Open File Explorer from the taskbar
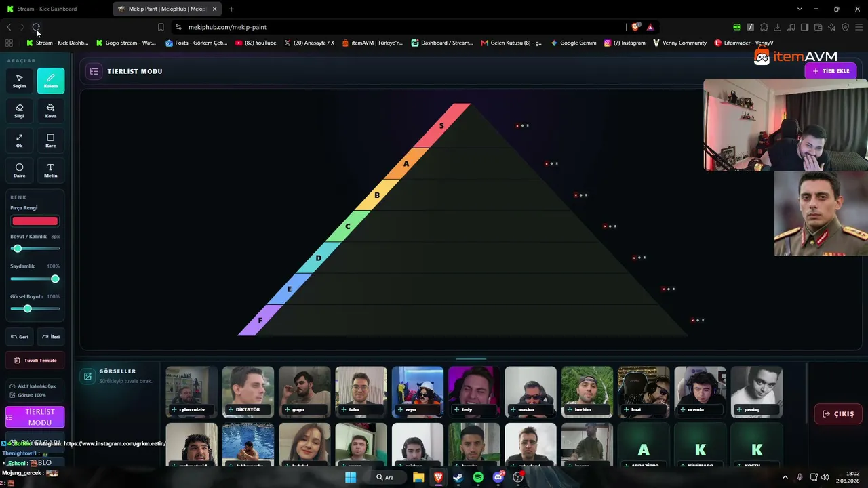The image size is (868, 488). tap(419, 477)
